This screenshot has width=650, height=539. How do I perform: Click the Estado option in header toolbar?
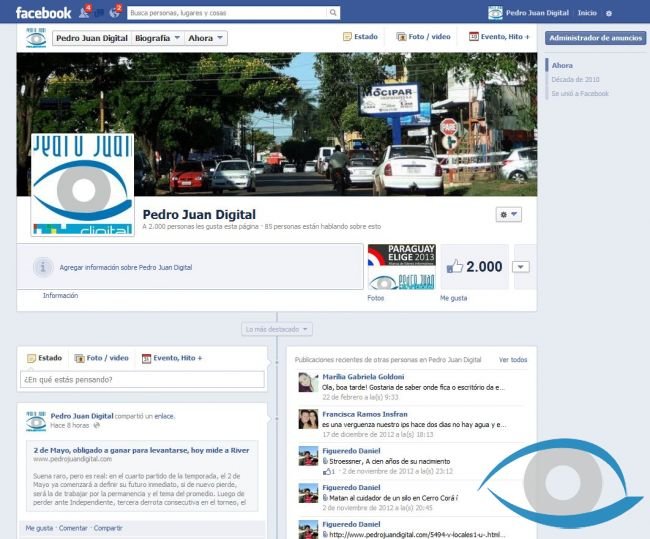point(360,36)
